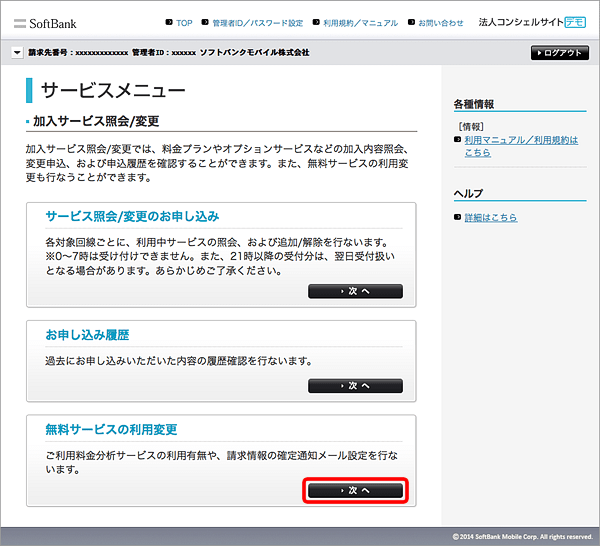Click arrow icon beside 利用マニュアル link

coord(457,141)
